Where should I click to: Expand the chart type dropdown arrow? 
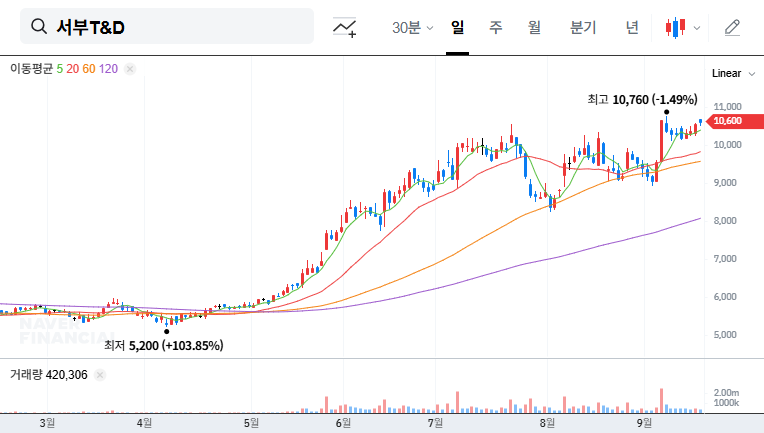[x=697, y=28]
